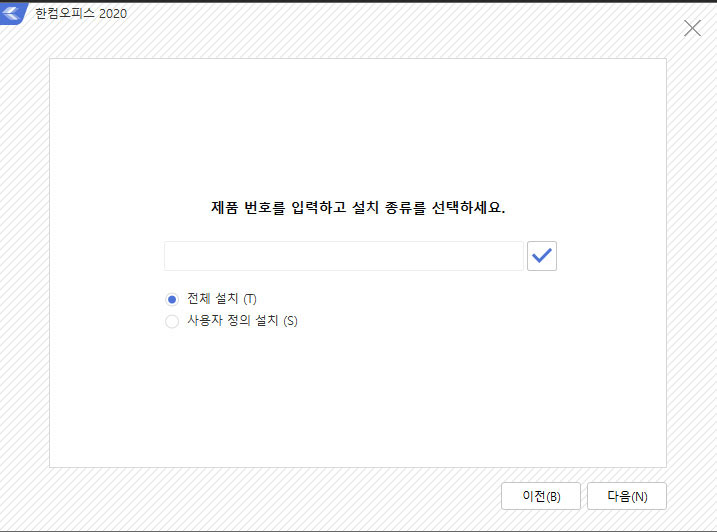Screen dimensions: 717x532
Task: Confirm the serial number with the checkmark
Action: [541, 256]
